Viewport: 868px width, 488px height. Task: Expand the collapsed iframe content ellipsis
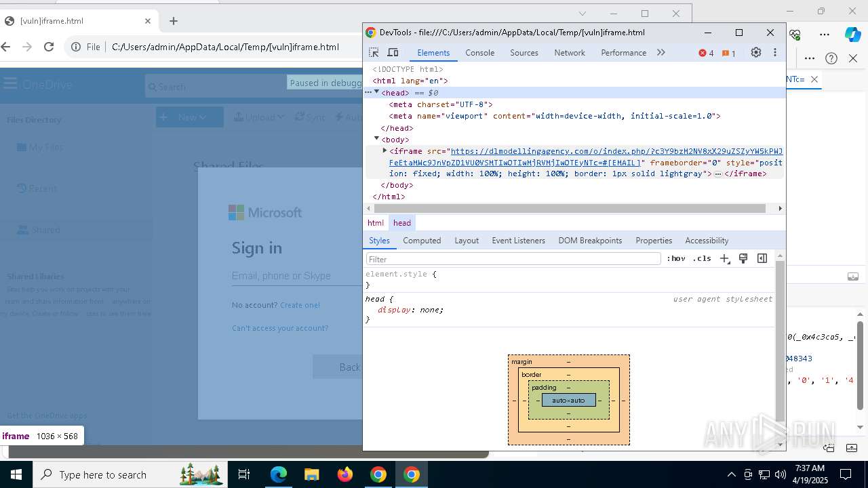pos(717,174)
